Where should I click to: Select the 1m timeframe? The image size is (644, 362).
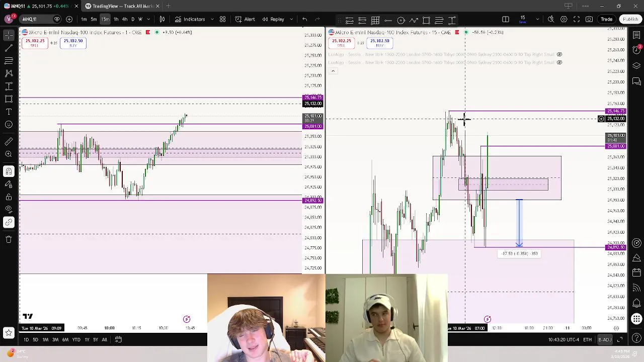(84, 19)
